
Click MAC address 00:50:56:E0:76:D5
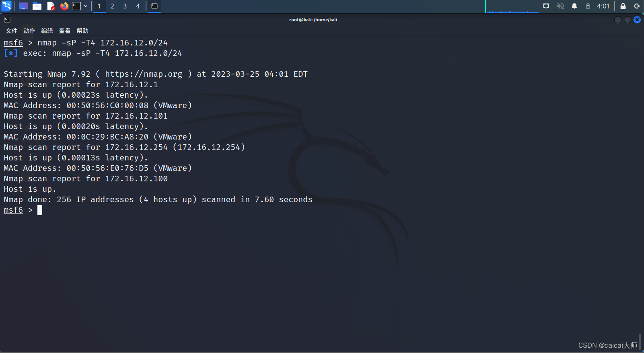click(107, 168)
